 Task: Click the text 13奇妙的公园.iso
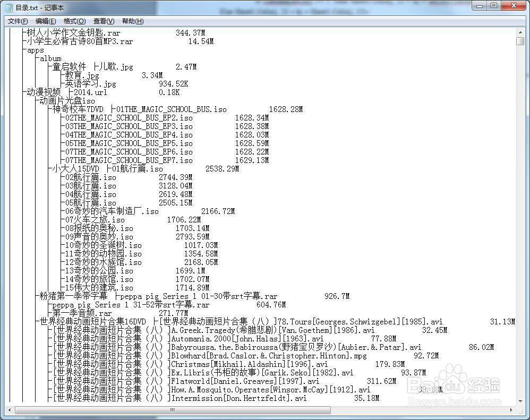[x=99, y=271]
